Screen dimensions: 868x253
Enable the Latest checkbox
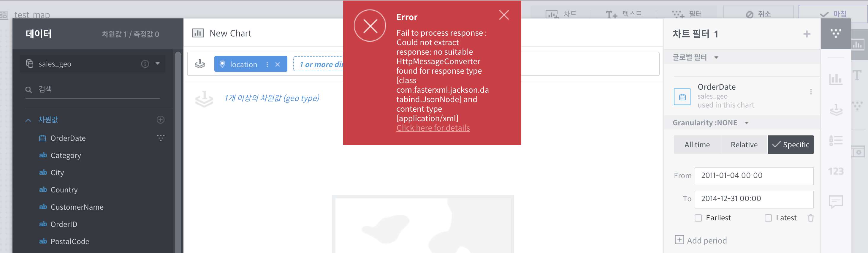[768, 218]
